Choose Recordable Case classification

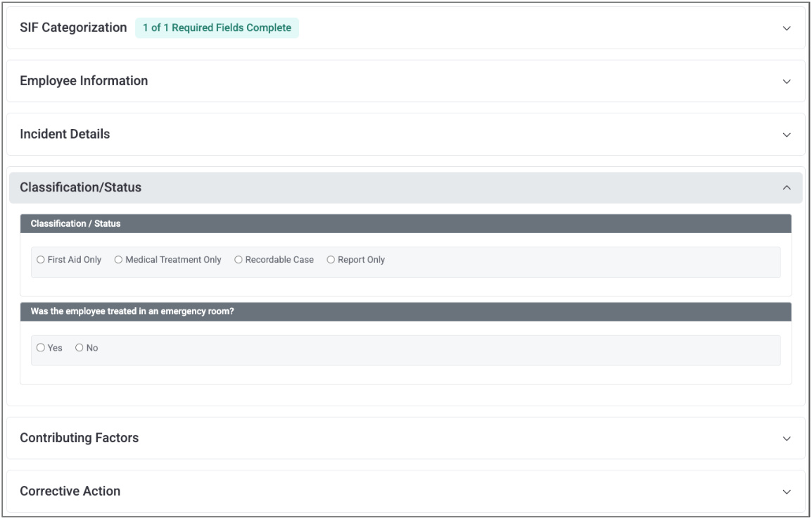pyautogui.click(x=239, y=260)
